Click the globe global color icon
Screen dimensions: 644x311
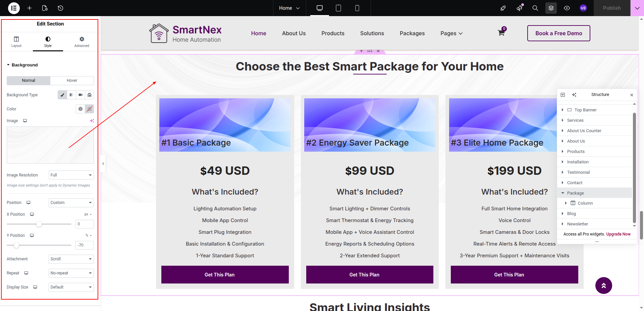point(80,109)
